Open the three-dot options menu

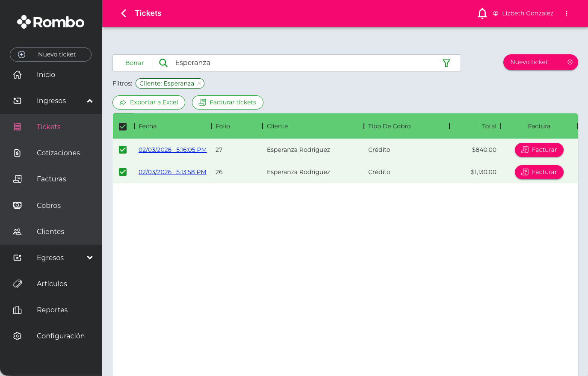[x=566, y=13]
